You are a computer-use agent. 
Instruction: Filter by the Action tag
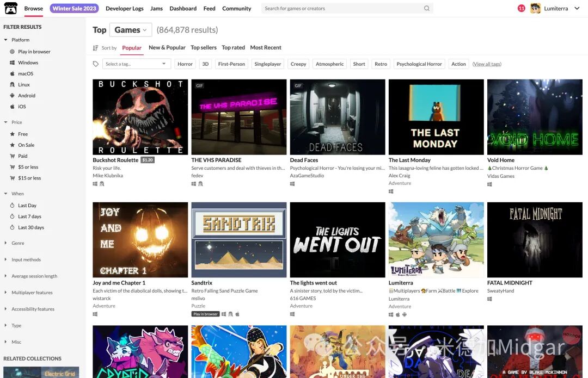point(458,64)
